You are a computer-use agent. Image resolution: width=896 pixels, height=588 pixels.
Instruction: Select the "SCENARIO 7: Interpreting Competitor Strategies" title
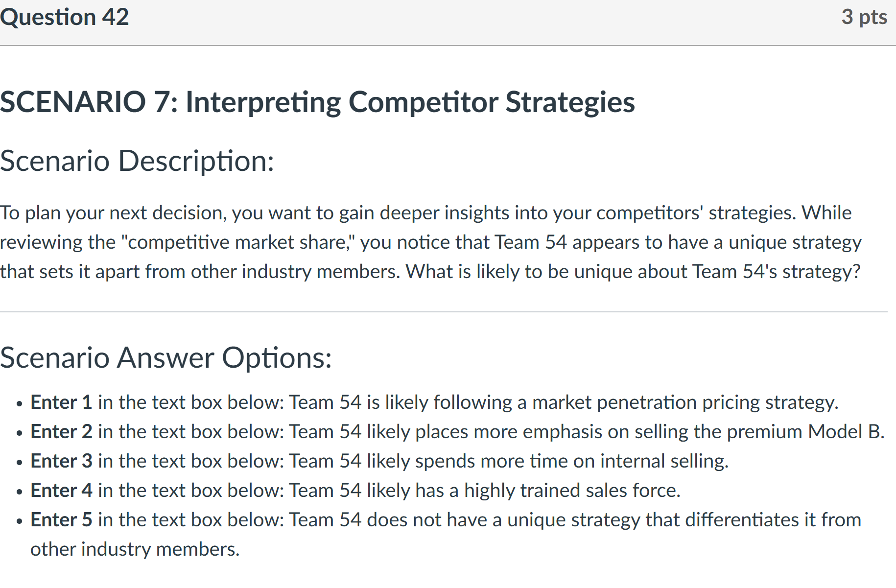point(317,102)
